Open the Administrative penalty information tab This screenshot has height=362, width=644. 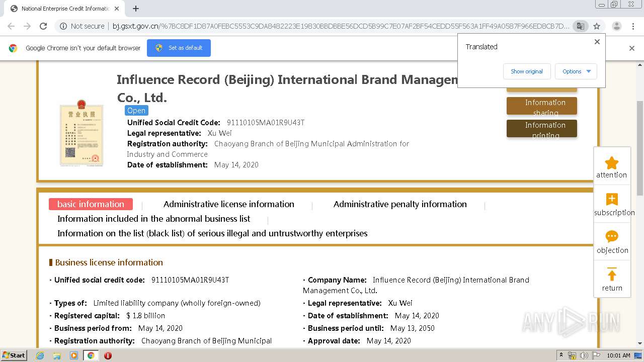pyautogui.click(x=400, y=204)
